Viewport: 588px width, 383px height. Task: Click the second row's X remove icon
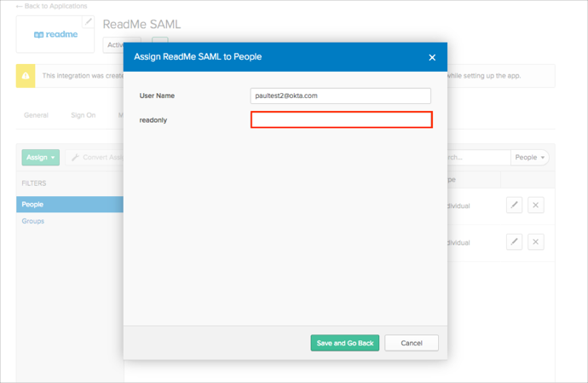[x=535, y=242]
